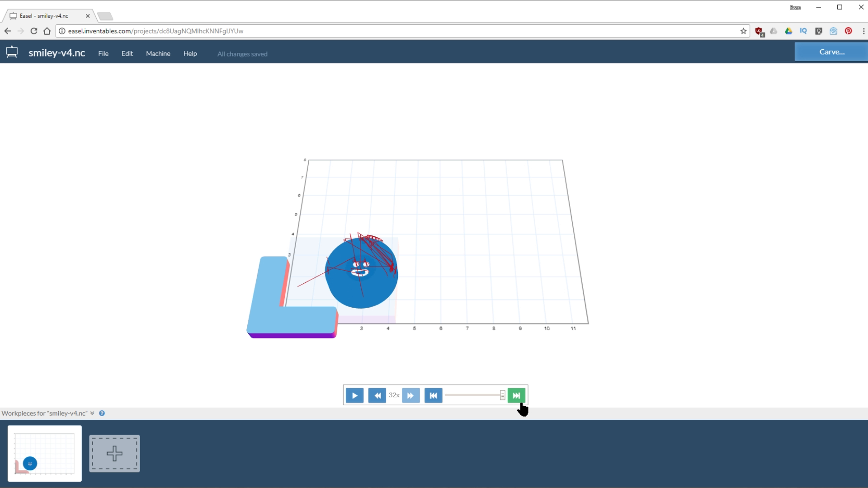Click the smiley-v4.nc project title

point(57,52)
